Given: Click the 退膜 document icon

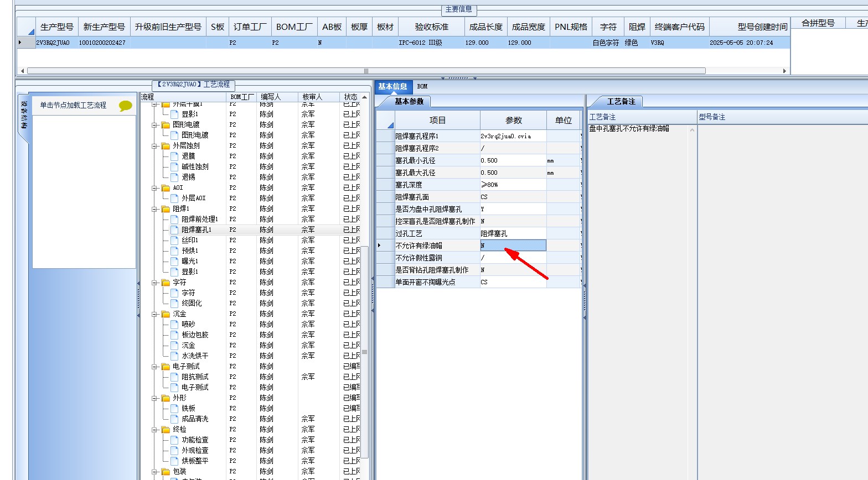Looking at the screenshot, I should (174, 156).
